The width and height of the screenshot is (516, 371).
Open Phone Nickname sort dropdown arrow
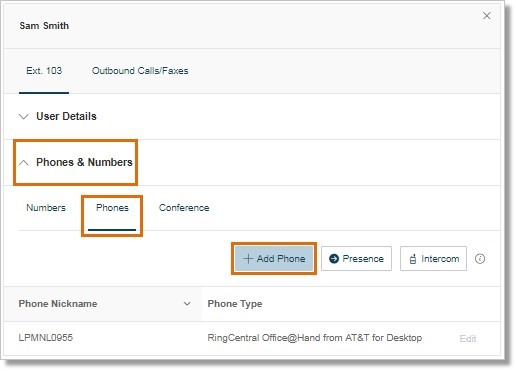point(187,304)
